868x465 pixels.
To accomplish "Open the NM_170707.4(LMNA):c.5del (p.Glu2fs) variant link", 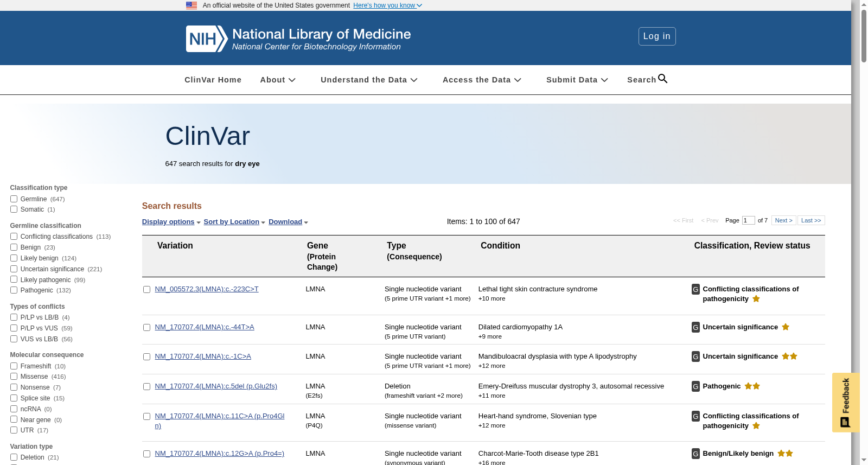I will [216, 386].
